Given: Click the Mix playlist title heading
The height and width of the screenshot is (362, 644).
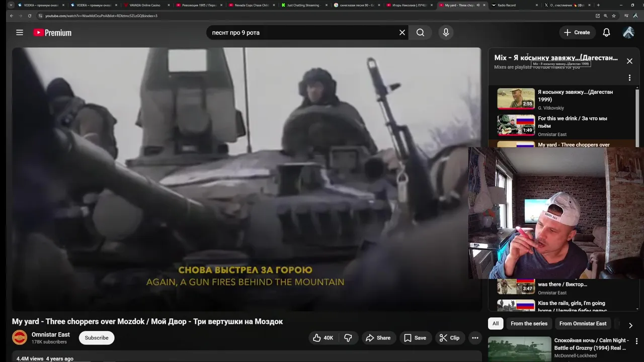Looking at the screenshot, I should pos(556,58).
